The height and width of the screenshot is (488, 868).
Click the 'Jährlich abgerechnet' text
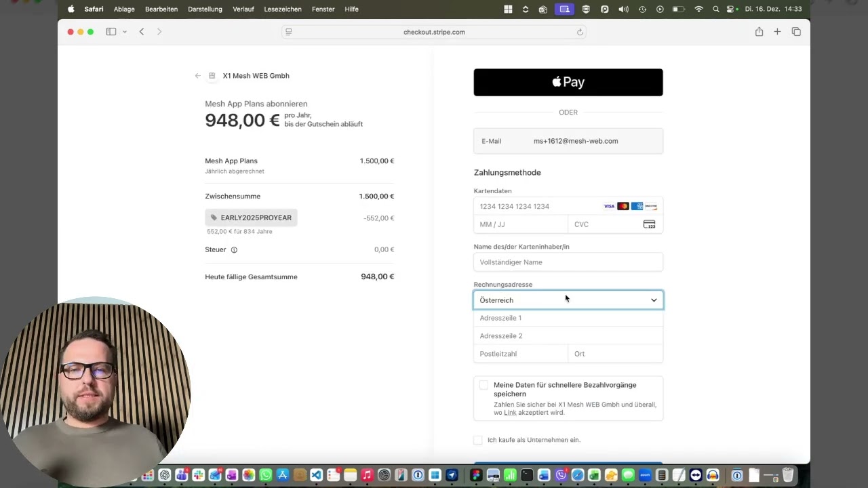coord(235,171)
